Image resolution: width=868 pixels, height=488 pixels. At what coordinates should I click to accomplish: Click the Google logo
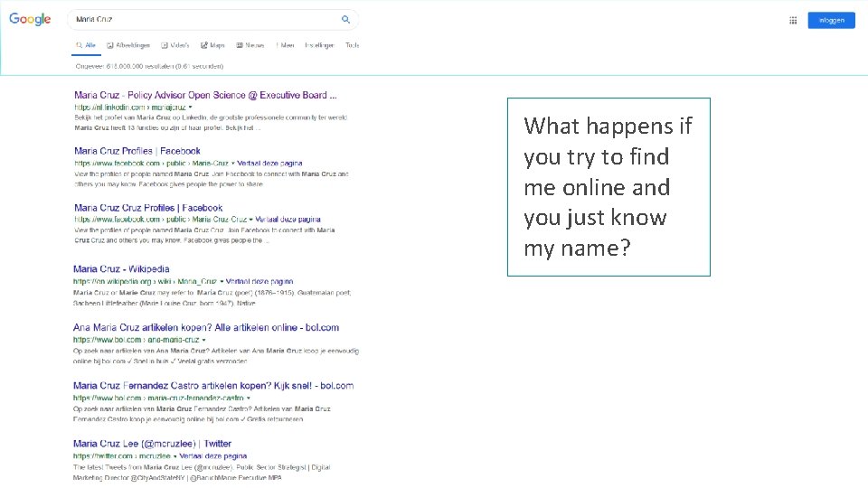click(30, 19)
